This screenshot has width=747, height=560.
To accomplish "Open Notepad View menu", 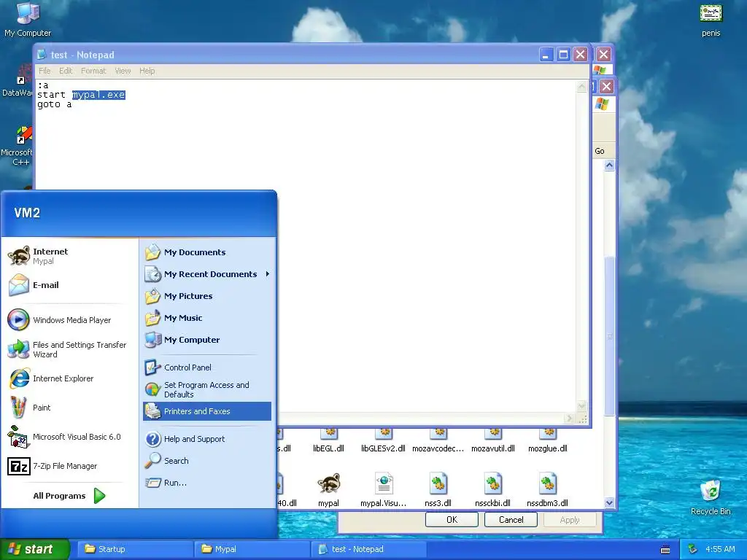I will (123, 71).
